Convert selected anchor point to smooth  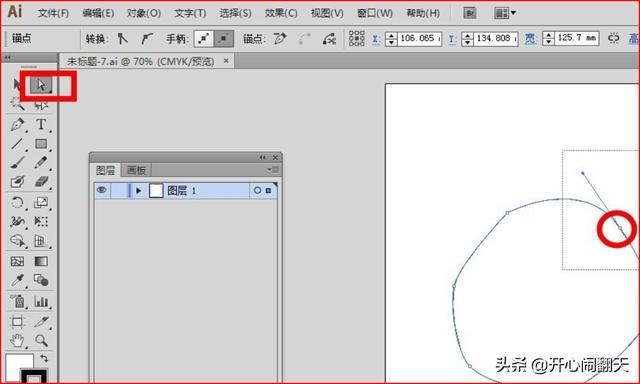(x=147, y=39)
